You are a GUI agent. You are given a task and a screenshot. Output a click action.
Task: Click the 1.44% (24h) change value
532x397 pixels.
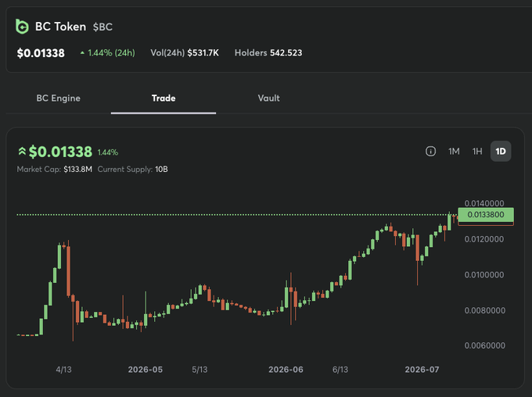pyautogui.click(x=111, y=53)
